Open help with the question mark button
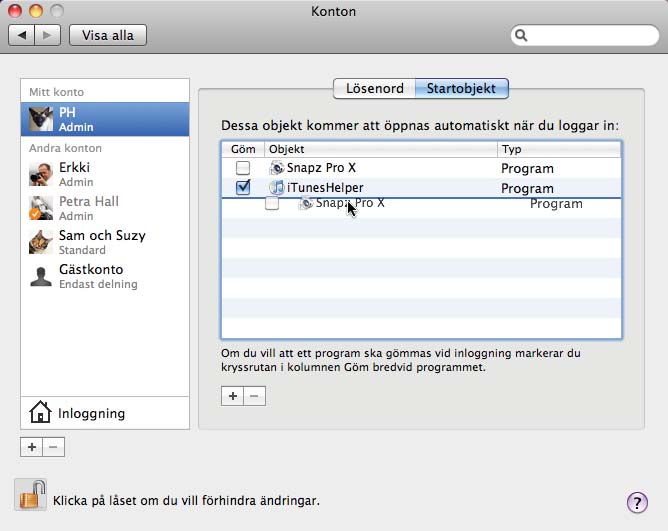This screenshot has width=668, height=531. coord(637,502)
